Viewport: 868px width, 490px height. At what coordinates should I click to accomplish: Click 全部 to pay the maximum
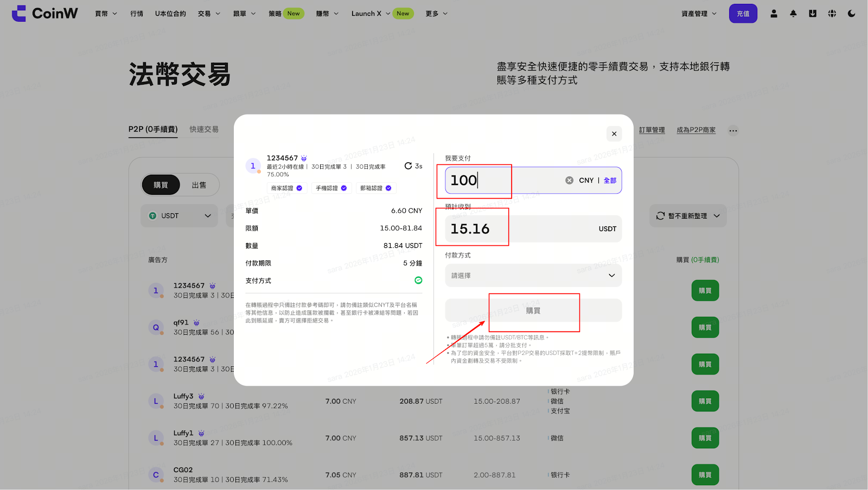click(x=610, y=181)
